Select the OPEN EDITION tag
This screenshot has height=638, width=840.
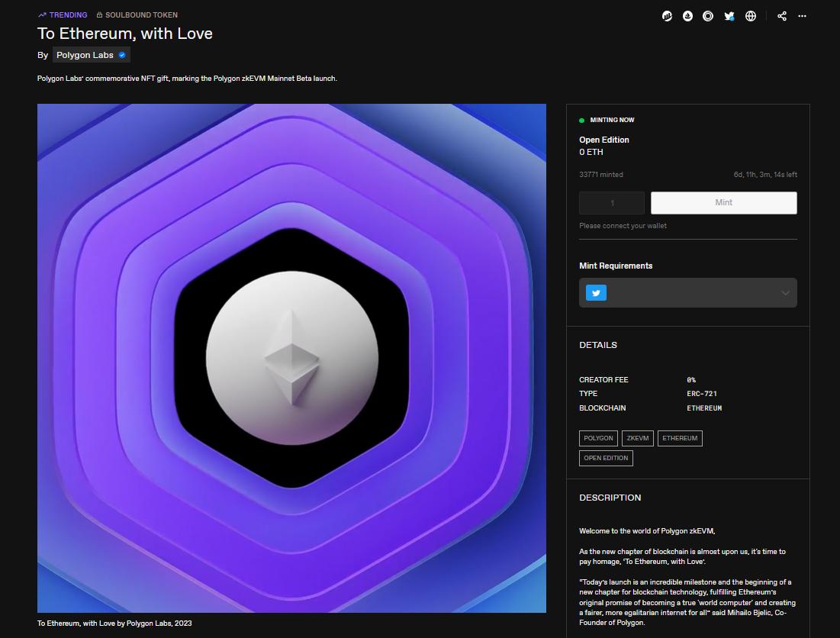606,458
